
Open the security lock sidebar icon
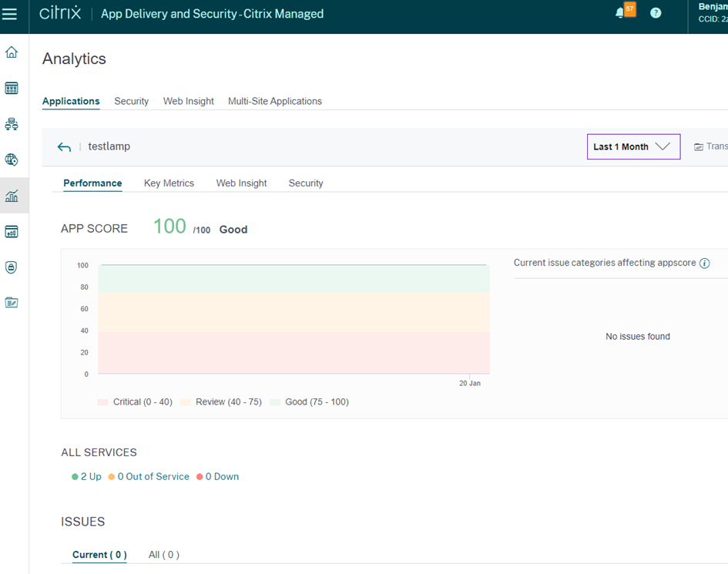coord(12,267)
